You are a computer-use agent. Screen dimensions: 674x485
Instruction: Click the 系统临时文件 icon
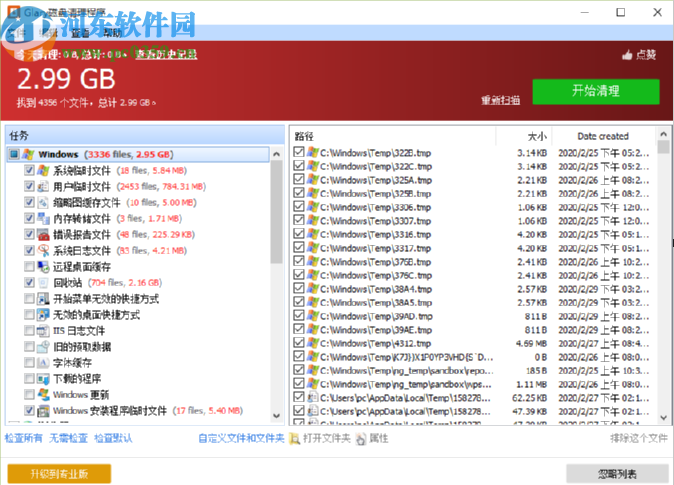(x=43, y=170)
